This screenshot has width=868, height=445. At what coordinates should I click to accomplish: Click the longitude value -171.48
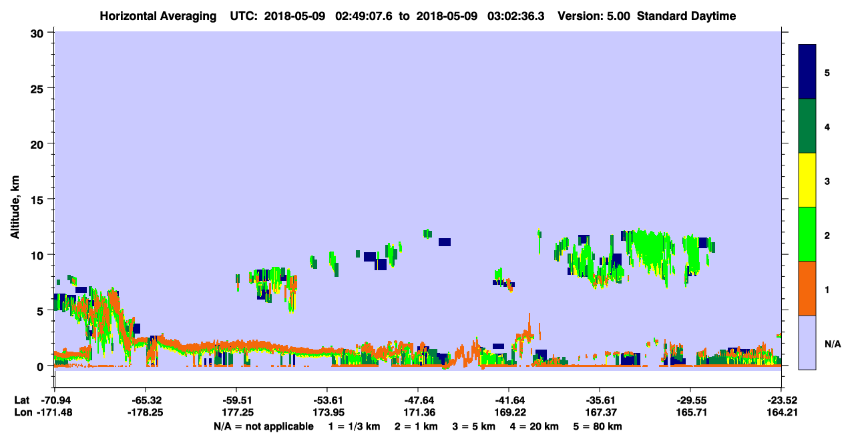(55, 413)
